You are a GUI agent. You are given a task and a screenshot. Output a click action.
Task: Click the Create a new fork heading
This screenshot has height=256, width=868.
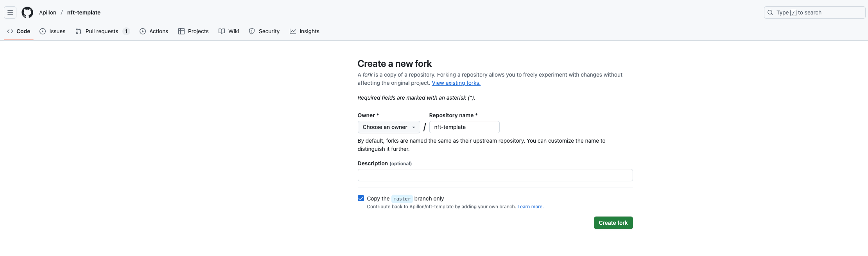click(395, 64)
